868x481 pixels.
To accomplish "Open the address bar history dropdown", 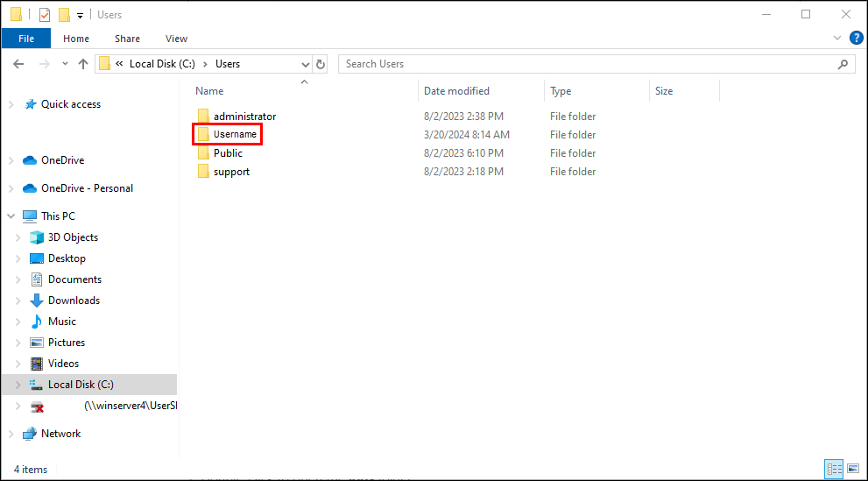I will click(305, 64).
